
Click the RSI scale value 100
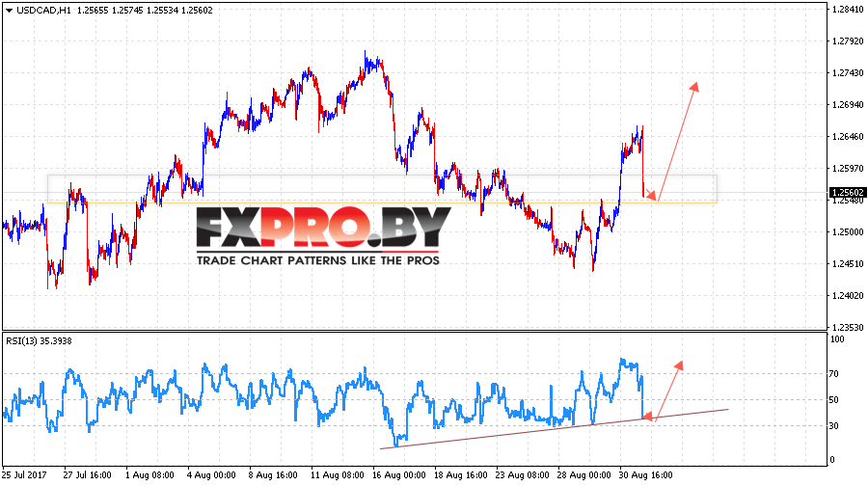[838, 339]
